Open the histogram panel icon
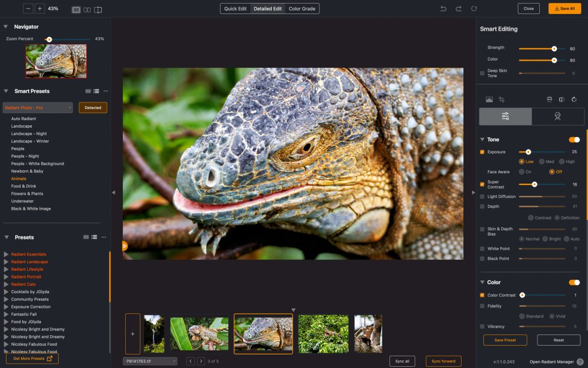588x368 pixels. (x=489, y=100)
